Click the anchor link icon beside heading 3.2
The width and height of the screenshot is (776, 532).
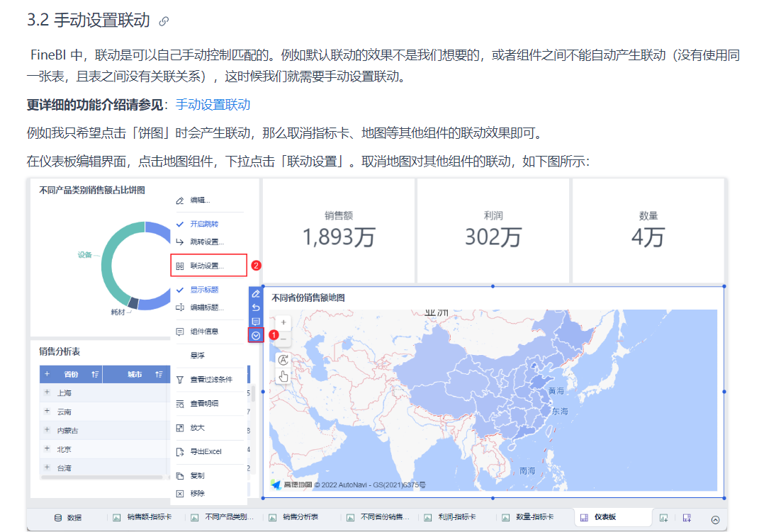coord(164,21)
